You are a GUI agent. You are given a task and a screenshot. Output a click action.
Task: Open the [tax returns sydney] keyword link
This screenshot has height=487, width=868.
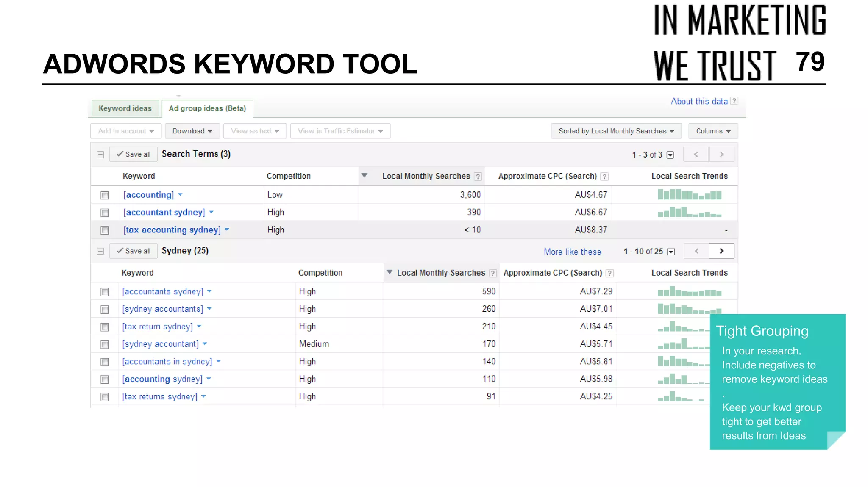coord(160,396)
